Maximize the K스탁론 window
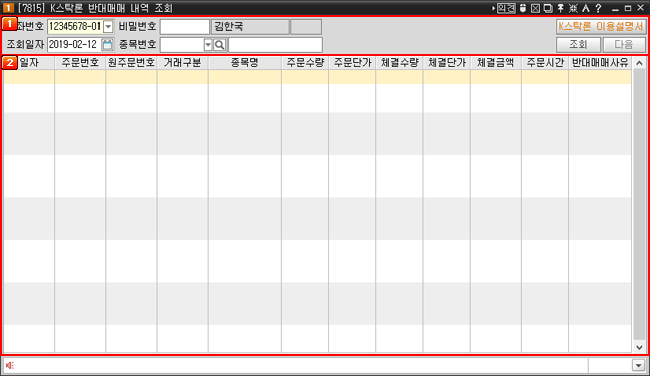 [628, 8]
